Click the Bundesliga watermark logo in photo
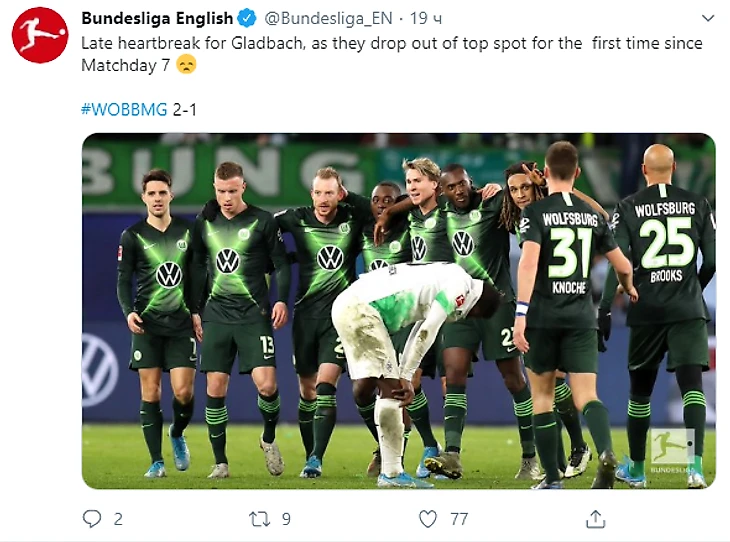The height and width of the screenshot is (542, 730). point(672,450)
